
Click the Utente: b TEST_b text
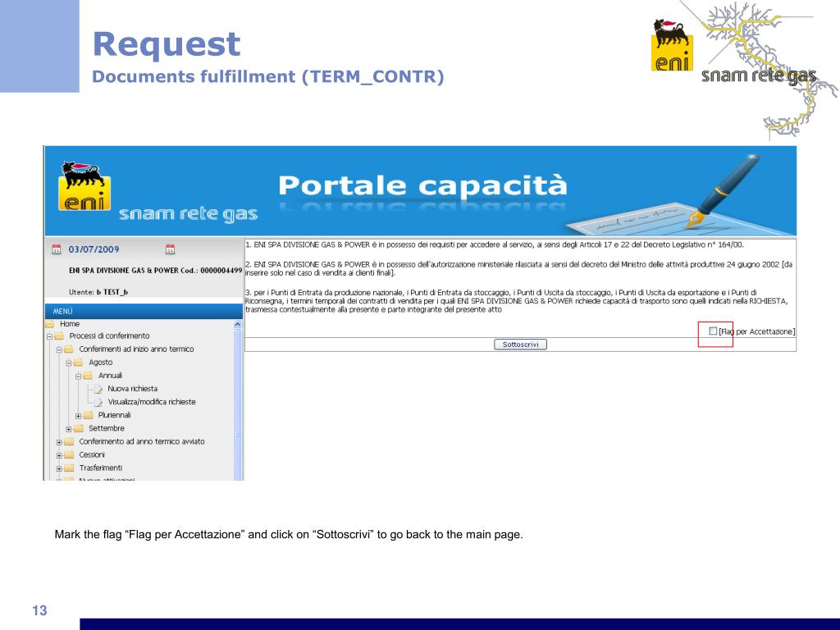pos(98,292)
